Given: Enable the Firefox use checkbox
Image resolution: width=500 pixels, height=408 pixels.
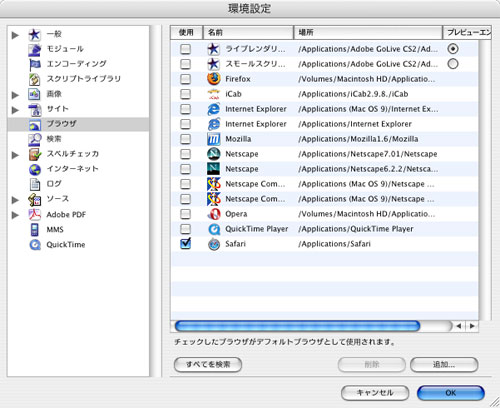Looking at the screenshot, I should [x=185, y=79].
